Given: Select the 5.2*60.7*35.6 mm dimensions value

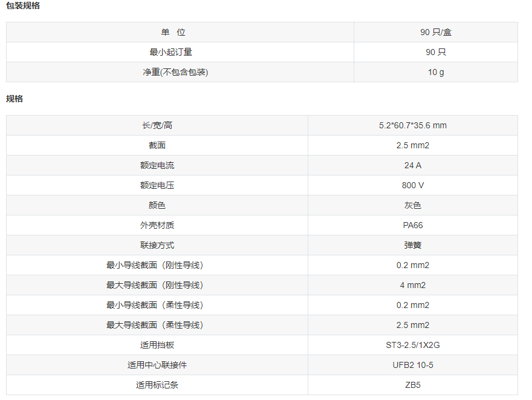Looking at the screenshot, I should tap(412, 125).
